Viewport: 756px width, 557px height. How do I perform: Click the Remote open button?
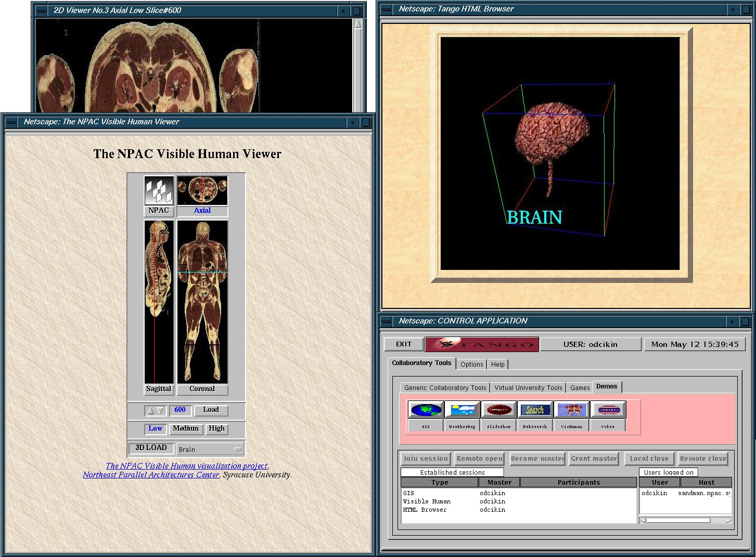point(479,459)
